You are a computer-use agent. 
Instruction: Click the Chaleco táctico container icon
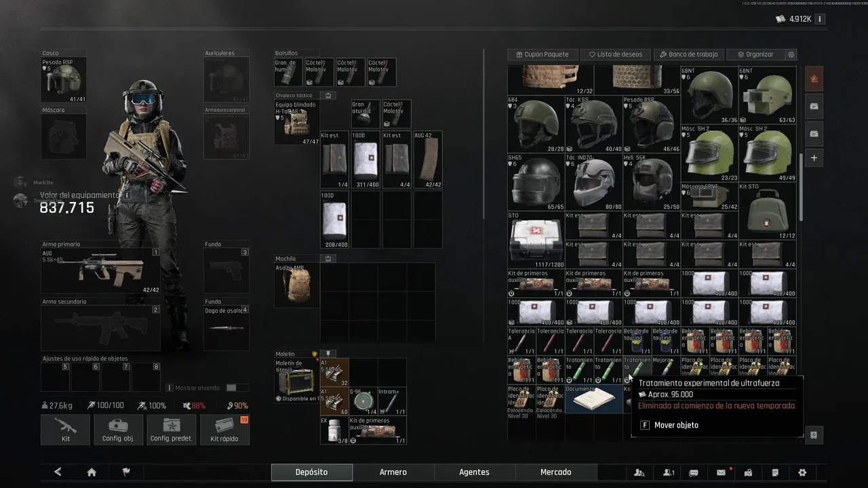pos(328,96)
